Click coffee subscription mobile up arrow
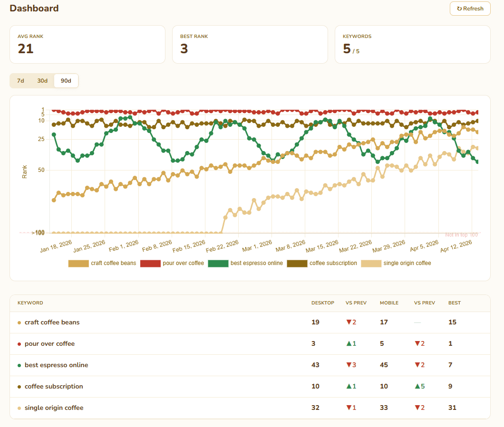Image resolution: width=504 pixels, height=427 pixels. click(x=417, y=386)
